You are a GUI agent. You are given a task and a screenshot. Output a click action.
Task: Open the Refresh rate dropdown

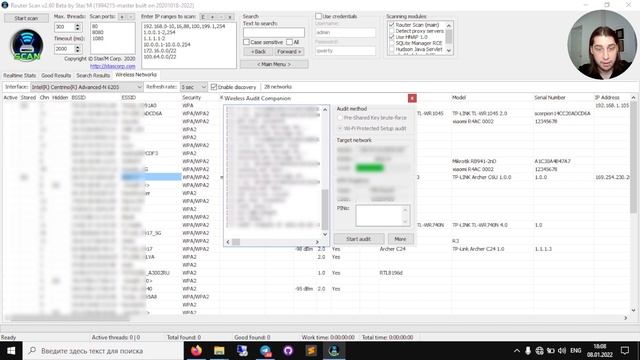[x=203, y=87]
